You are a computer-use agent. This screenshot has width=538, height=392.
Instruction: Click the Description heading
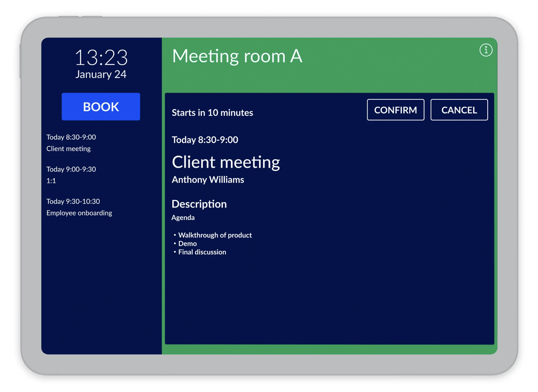[199, 204]
